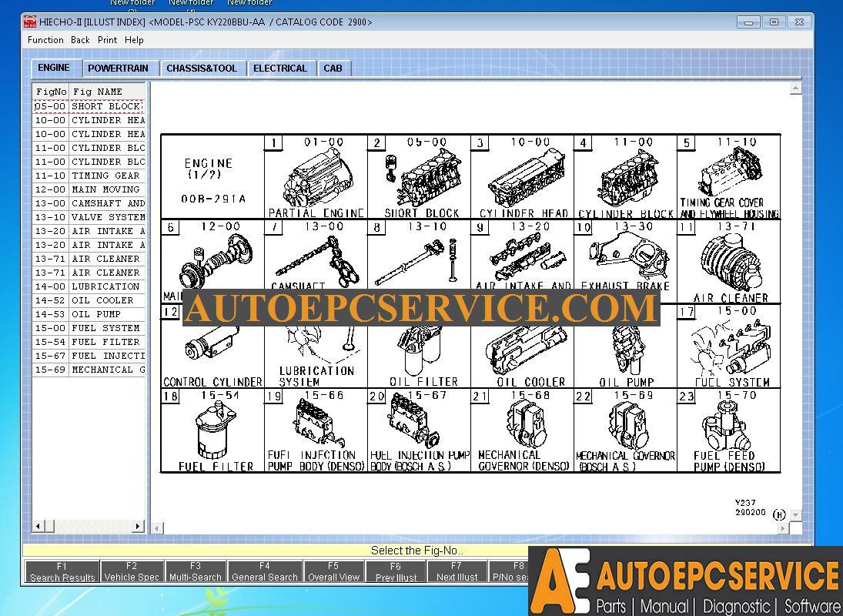The width and height of the screenshot is (843, 616).
Task: Click F3 Multi-Search button
Action: [x=195, y=571]
